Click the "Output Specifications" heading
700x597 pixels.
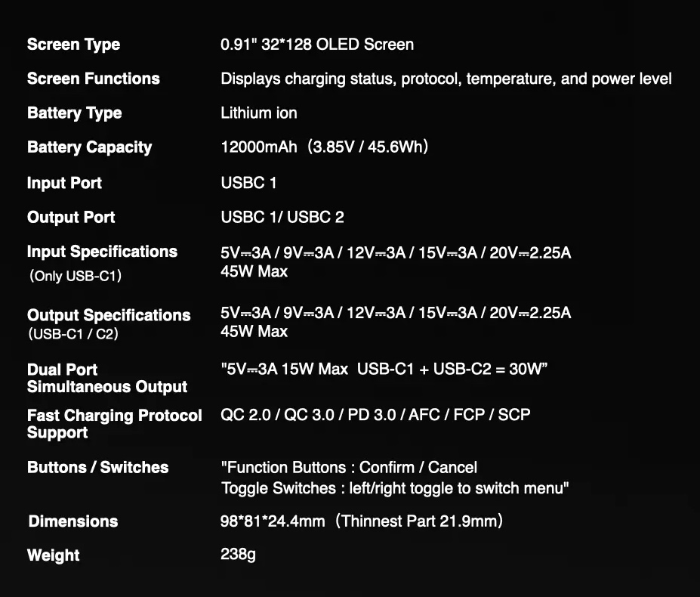[x=109, y=315]
